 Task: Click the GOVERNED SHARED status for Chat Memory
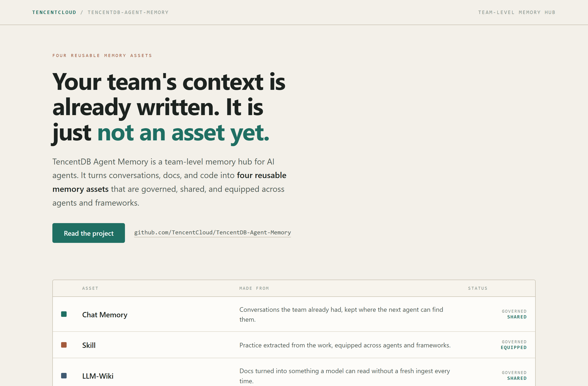tap(514, 314)
